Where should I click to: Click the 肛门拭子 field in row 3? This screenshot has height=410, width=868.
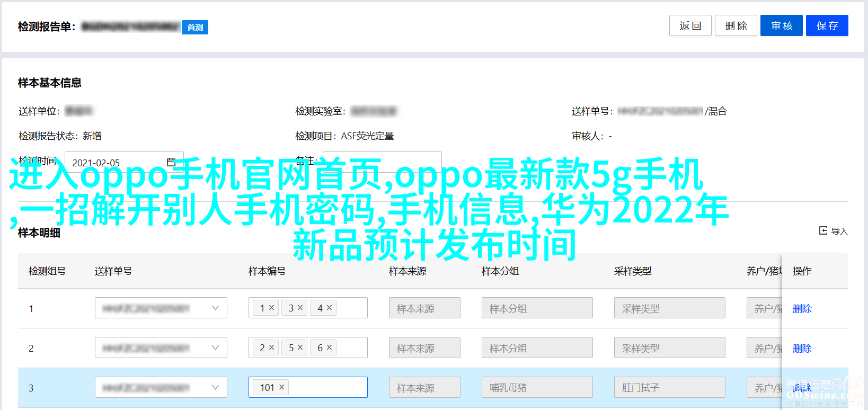click(x=670, y=387)
